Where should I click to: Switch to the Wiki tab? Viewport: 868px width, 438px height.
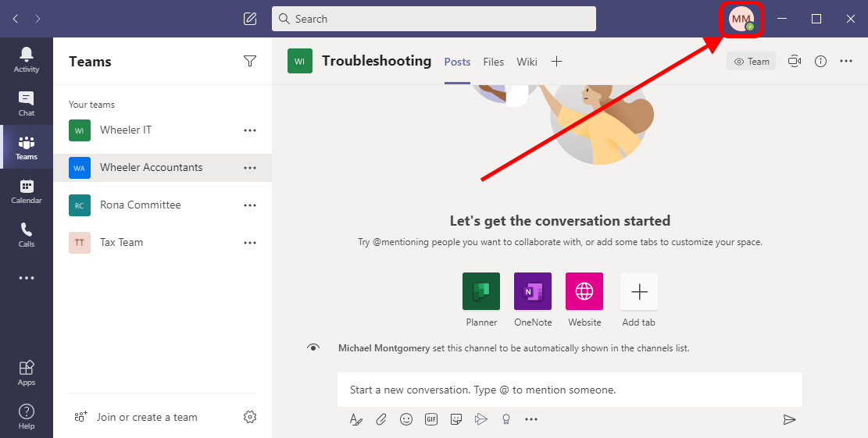[x=527, y=62]
